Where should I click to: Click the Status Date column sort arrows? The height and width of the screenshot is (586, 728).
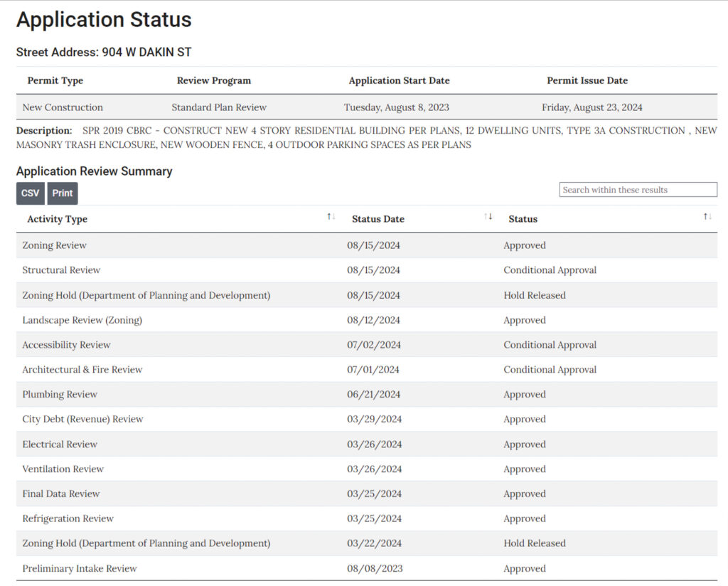click(488, 217)
